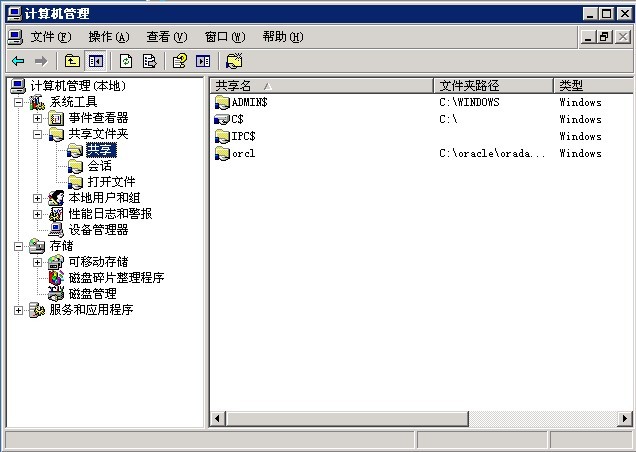Screen dimensions: 636x452
Task: Click the Back arrow toolbar icon
Action: (18, 61)
